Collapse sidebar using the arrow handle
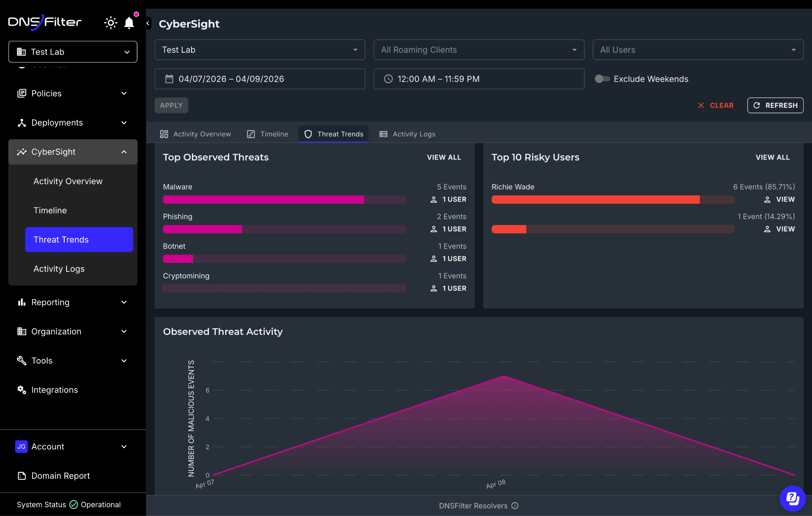812x516 pixels. tap(148, 23)
